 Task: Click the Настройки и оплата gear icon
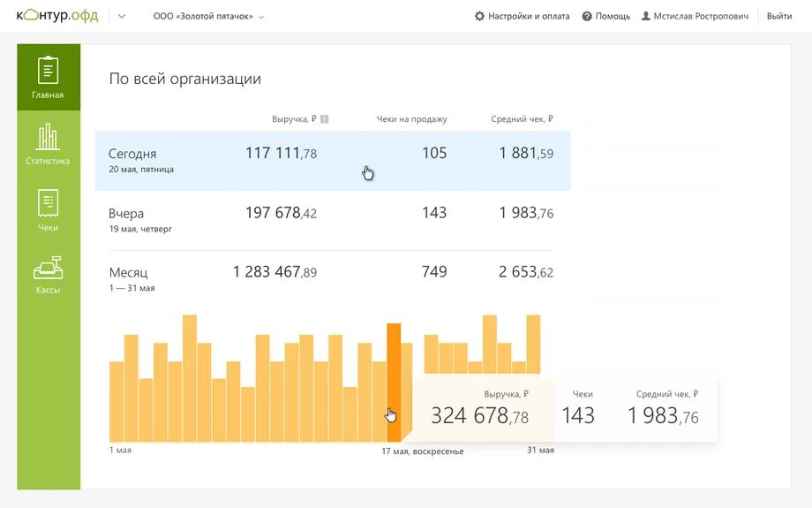click(479, 16)
